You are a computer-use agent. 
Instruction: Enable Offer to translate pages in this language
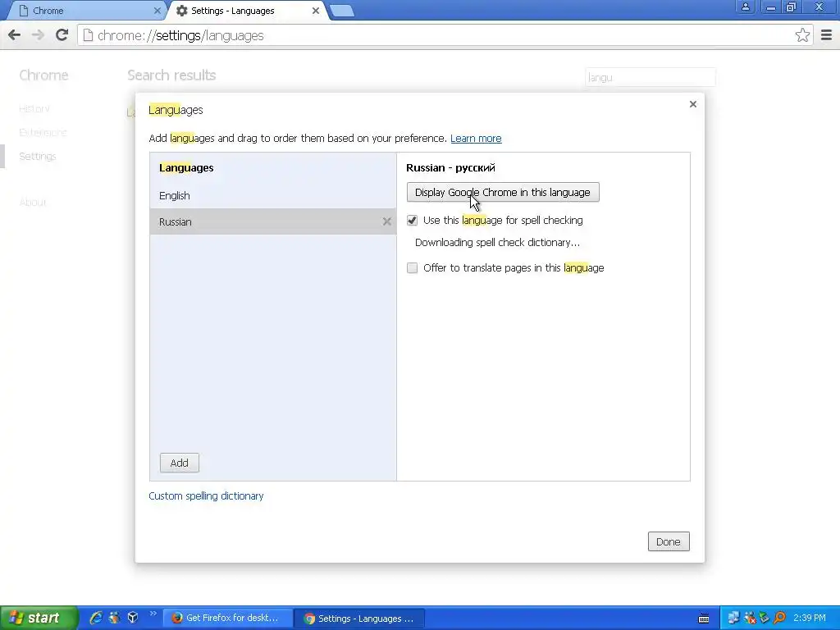tap(412, 268)
